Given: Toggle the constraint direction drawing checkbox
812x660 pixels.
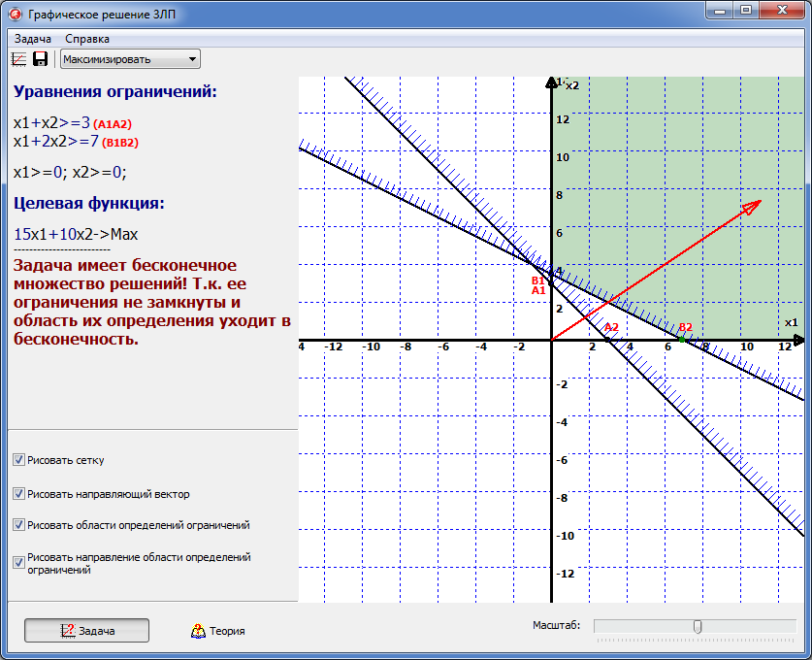Looking at the screenshot, I should (x=17, y=562).
